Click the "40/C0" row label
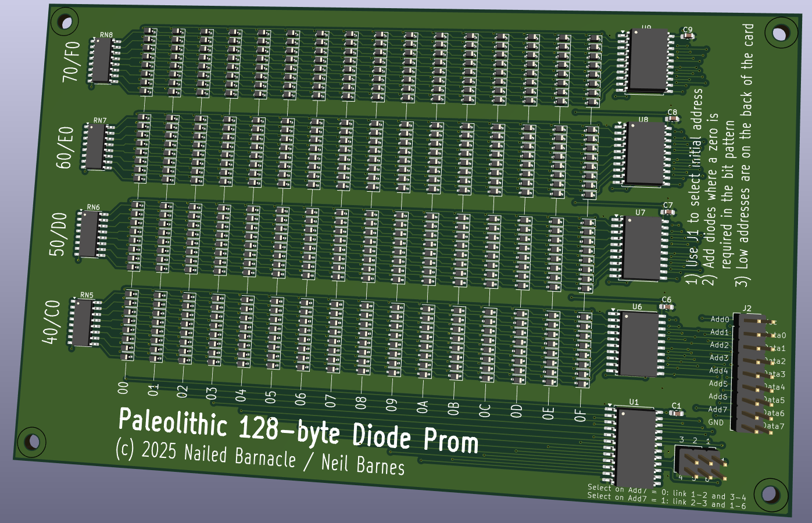Image resolution: width=812 pixels, height=523 pixels. [x=52, y=321]
